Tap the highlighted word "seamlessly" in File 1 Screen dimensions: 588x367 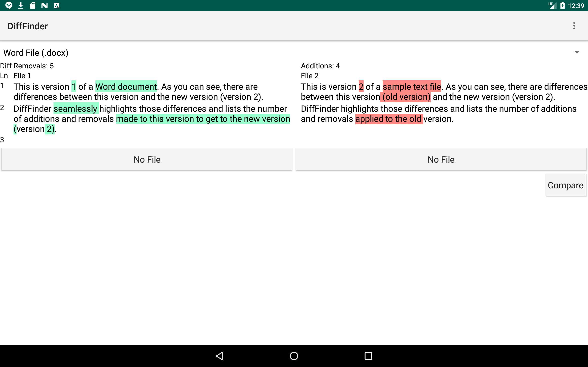pyautogui.click(x=76, y=108)
